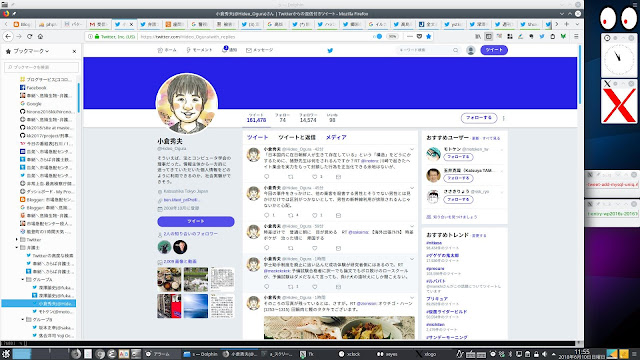View the 161,470 tweets count

pyautogui.click(x=256, y=118)
